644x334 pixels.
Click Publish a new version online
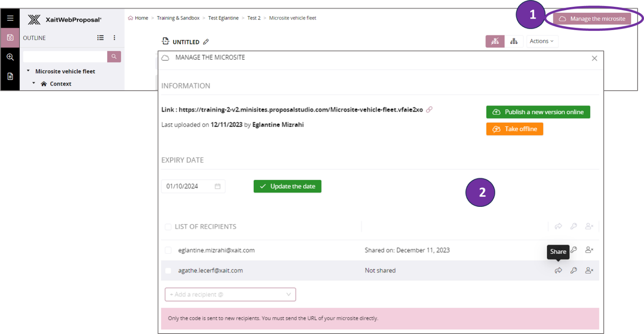point(538,112)
